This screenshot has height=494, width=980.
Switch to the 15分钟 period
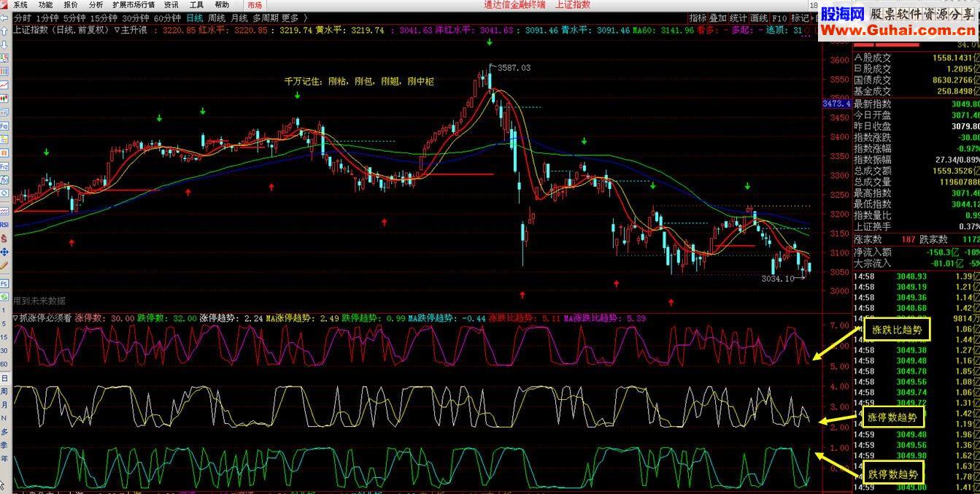pyautogui.click(x=104, y=18)
